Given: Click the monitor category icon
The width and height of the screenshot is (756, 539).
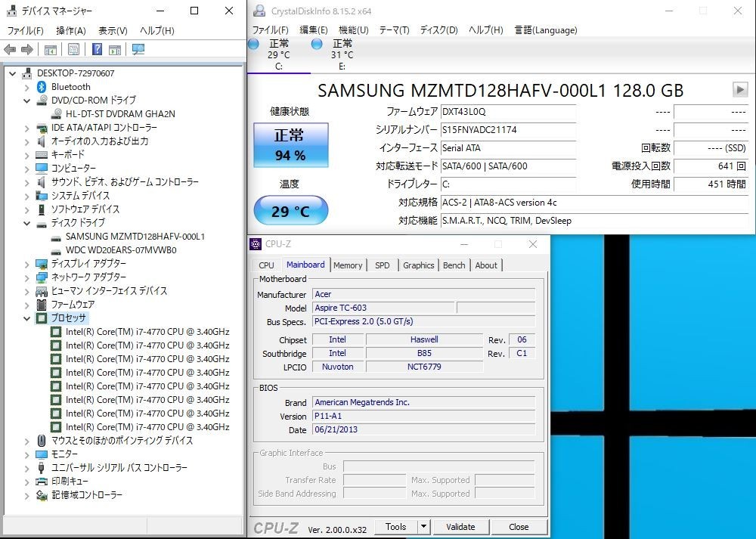Looking at the screenshot, I should [42, 454].
